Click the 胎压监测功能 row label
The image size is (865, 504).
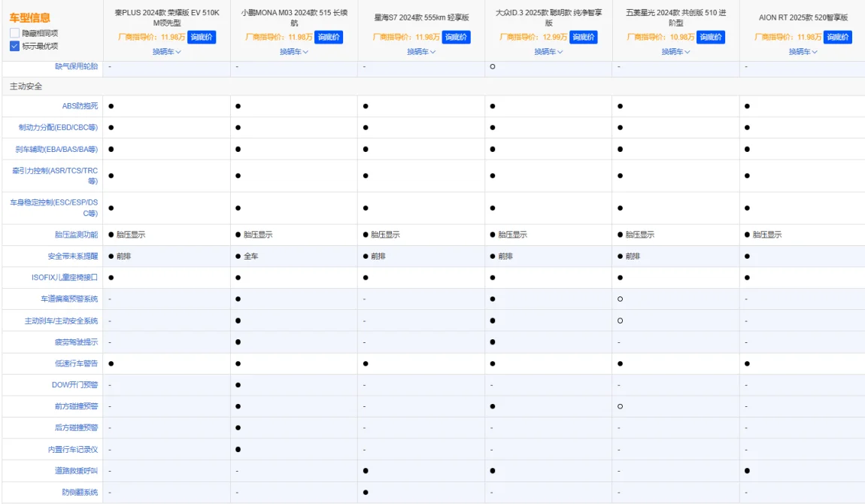click(x=76, y=235)
